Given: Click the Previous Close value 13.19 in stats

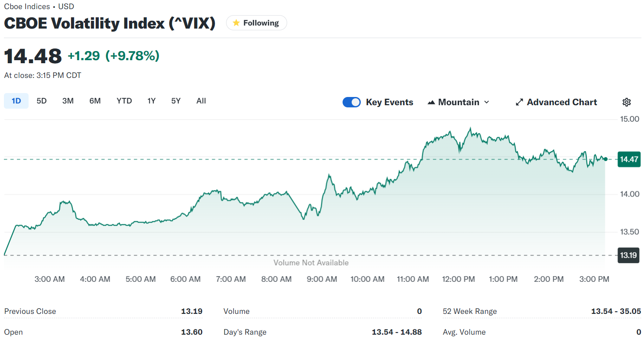Looking at the screenshot, I should coord(192,311).
